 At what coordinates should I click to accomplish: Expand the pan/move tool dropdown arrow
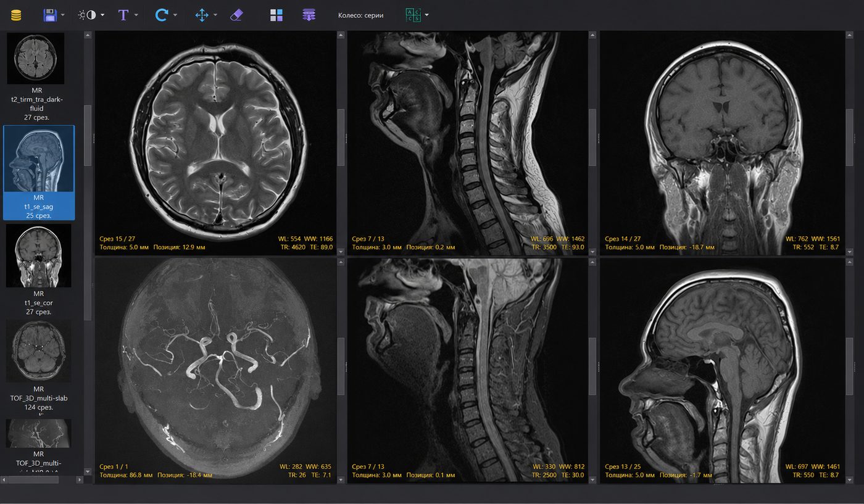click(215, 15)
